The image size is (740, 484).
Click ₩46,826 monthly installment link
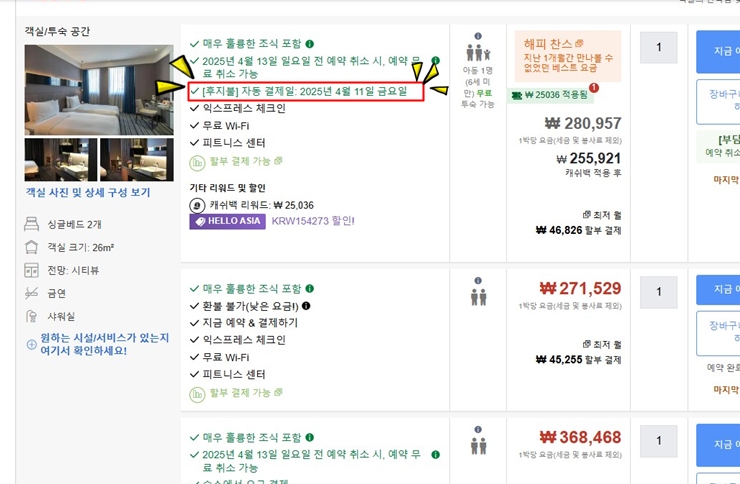point(578,230)
